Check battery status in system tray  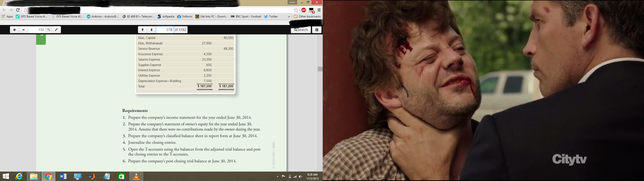coord(290,177)
